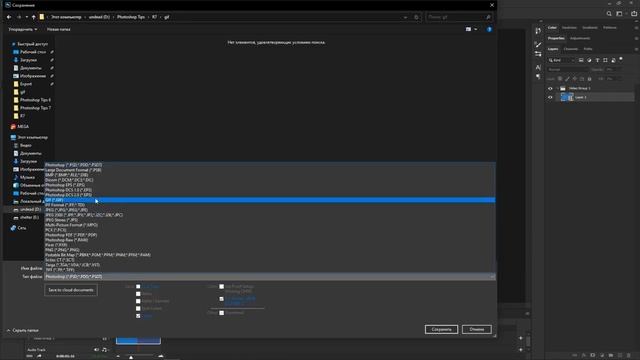Click the view mode icon in the dialog toolbar
640x360 pixels.
[469, 29]
